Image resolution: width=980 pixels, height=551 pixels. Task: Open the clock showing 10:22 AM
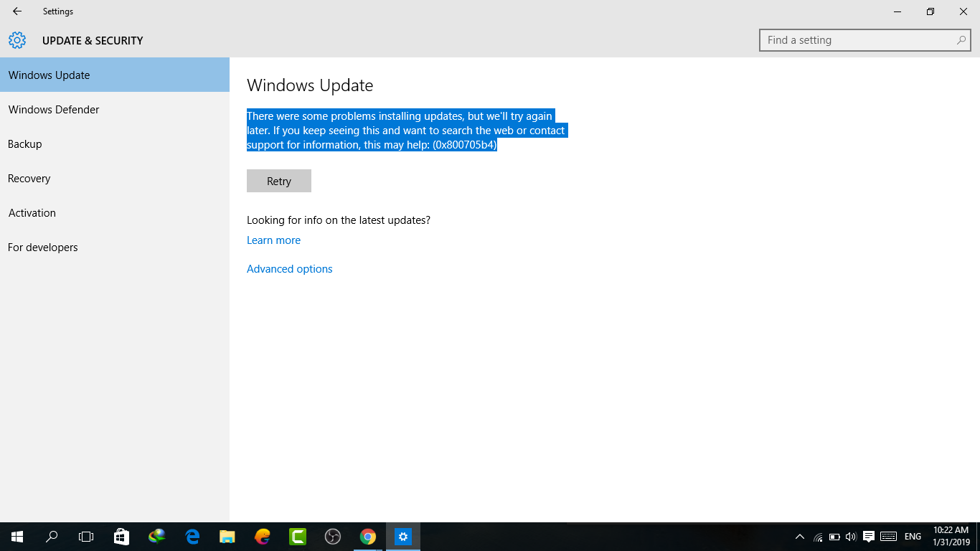coord(951,537)
